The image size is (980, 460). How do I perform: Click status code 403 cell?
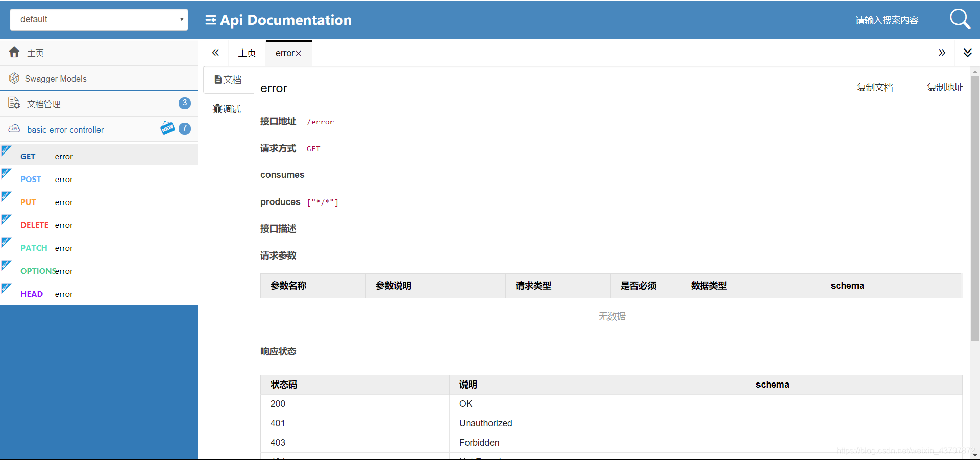pos(355,443)
